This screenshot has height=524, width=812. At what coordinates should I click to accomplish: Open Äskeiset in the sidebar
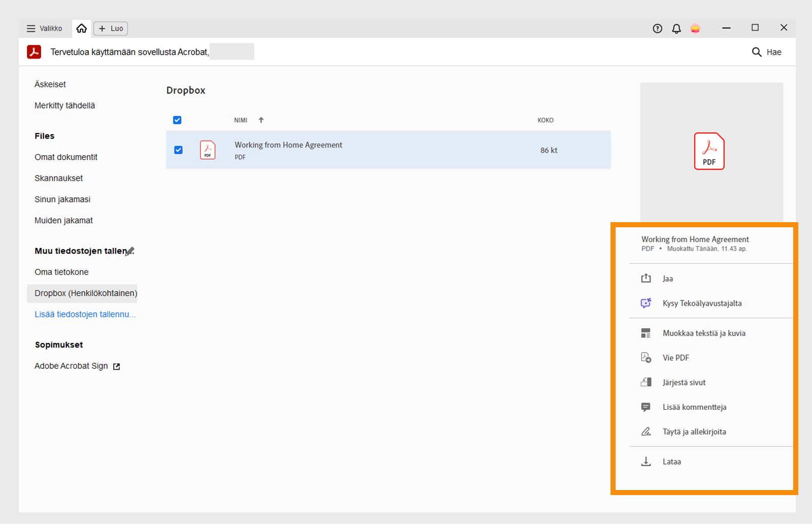(50, 84)
